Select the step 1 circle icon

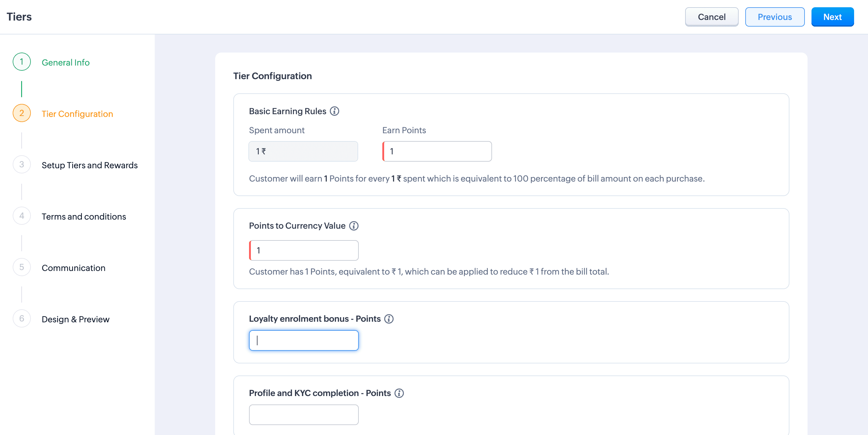click(21, 62)
